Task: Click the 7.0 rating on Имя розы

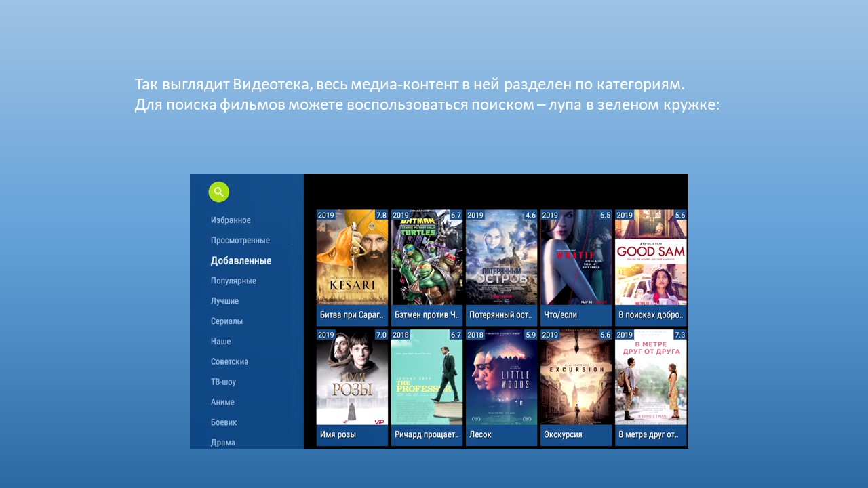Action: pyautogui.click(x=381, y=335)
